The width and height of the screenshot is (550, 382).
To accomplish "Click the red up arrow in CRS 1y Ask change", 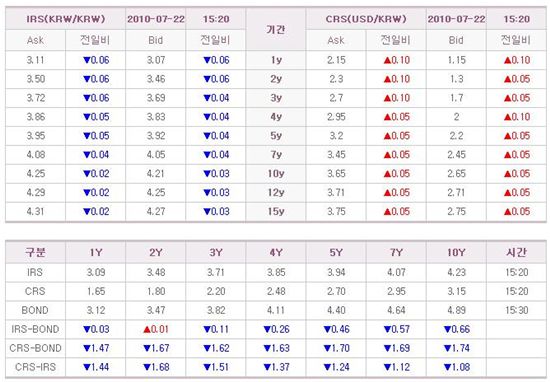I will (x=387, y=60).
